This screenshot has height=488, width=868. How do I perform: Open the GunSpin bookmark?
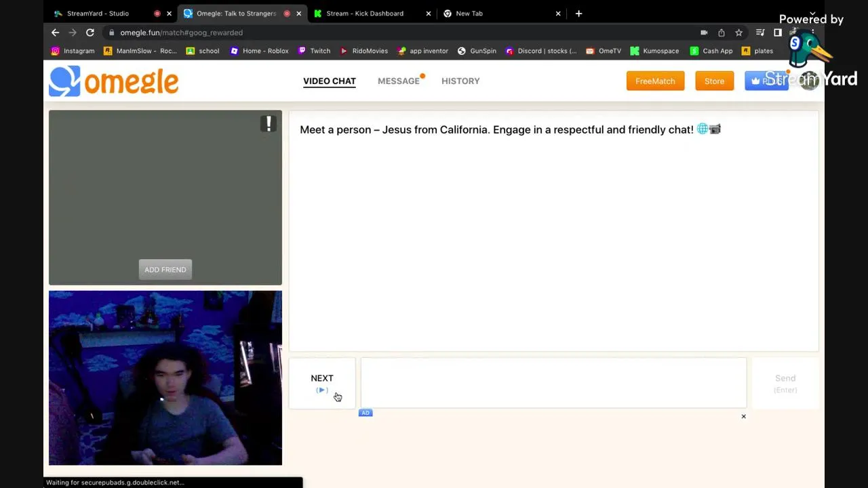477,51
